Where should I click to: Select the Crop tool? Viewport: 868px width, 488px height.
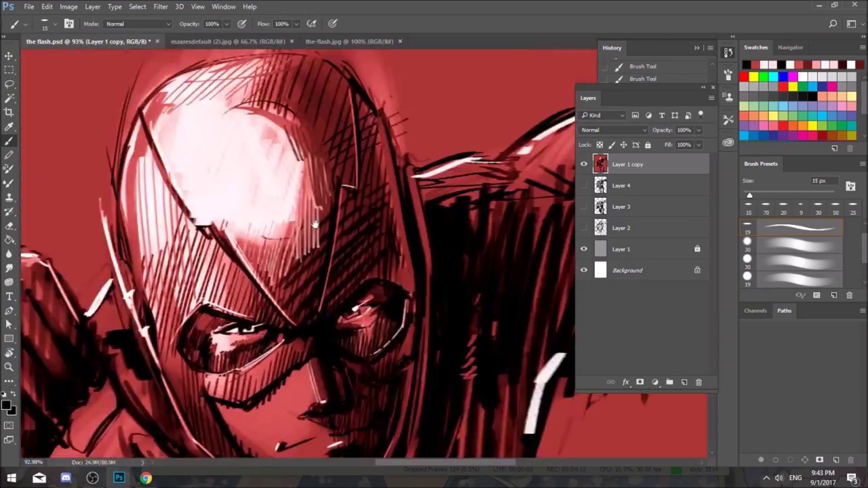(9, 113)
